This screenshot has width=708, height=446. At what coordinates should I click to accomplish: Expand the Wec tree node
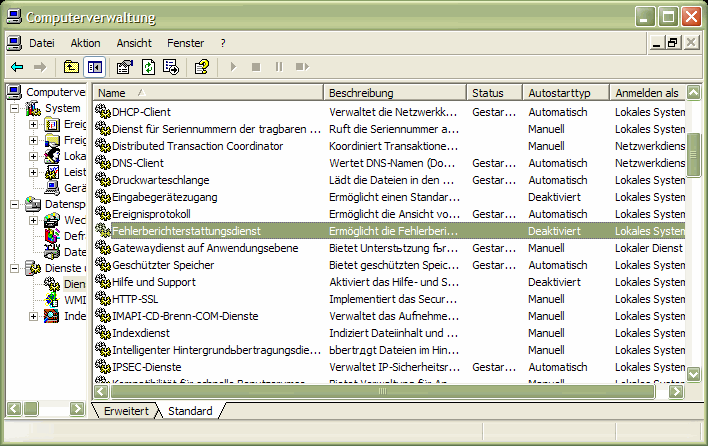tap(33, 220)
